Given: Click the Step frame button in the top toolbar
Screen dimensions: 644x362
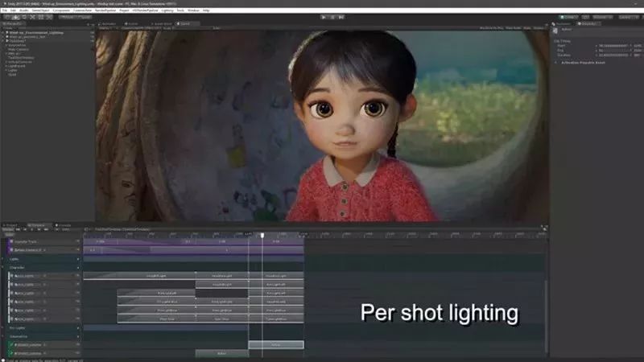Looking at the screenshot, I should pyautogui.click(x=341, y=17).
